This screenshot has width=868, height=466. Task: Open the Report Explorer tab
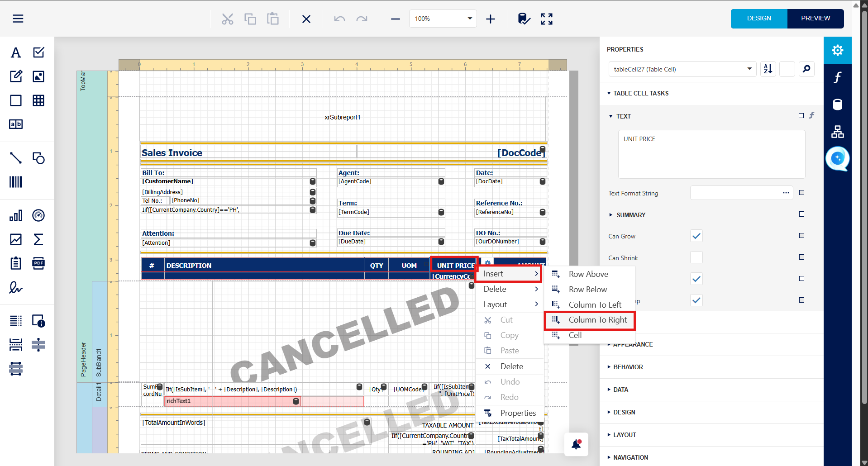838,132
